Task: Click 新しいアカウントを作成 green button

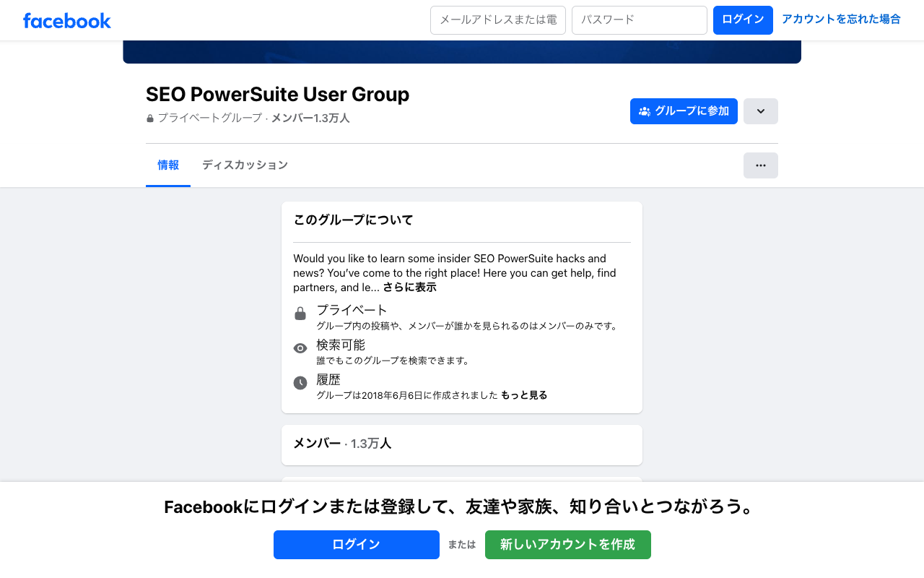Action: [x=567, y=545]
